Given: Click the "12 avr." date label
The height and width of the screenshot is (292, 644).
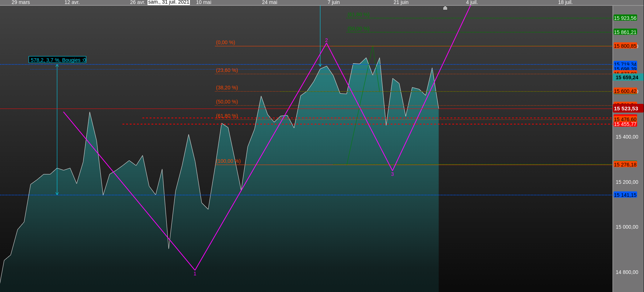Looking at the screenshot, I should point(72,3).
